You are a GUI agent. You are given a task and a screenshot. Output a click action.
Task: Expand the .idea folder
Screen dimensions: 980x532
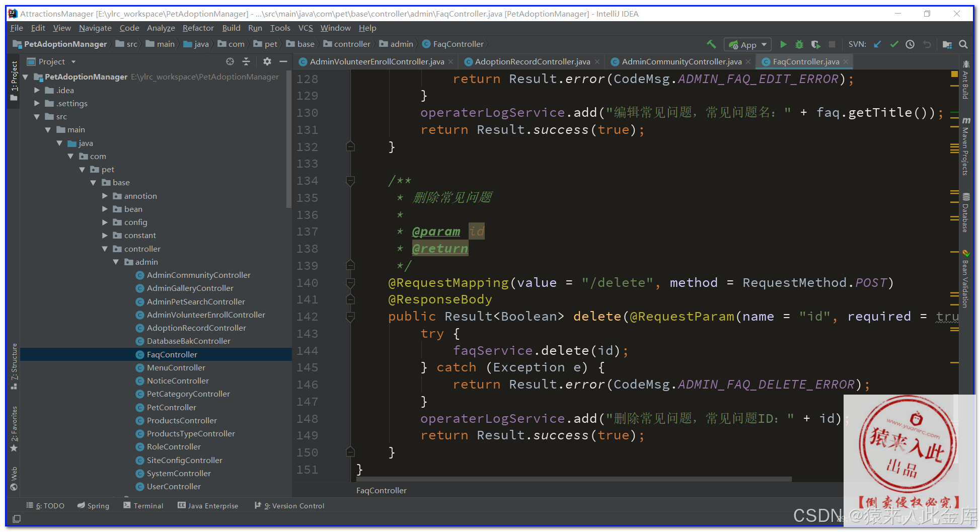pyautogui.click(x=37, y=90)
